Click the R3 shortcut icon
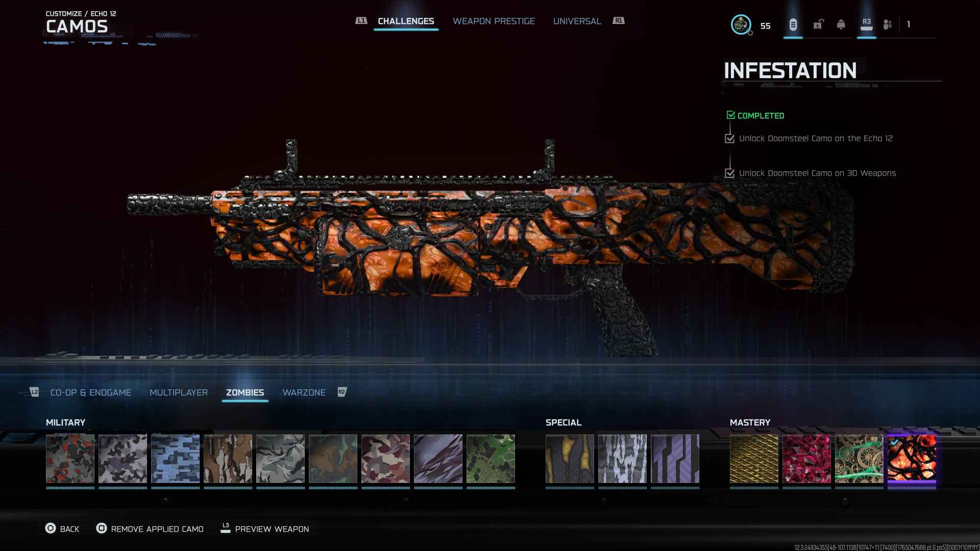Screen dimensions: 980x551 point(866,24)
